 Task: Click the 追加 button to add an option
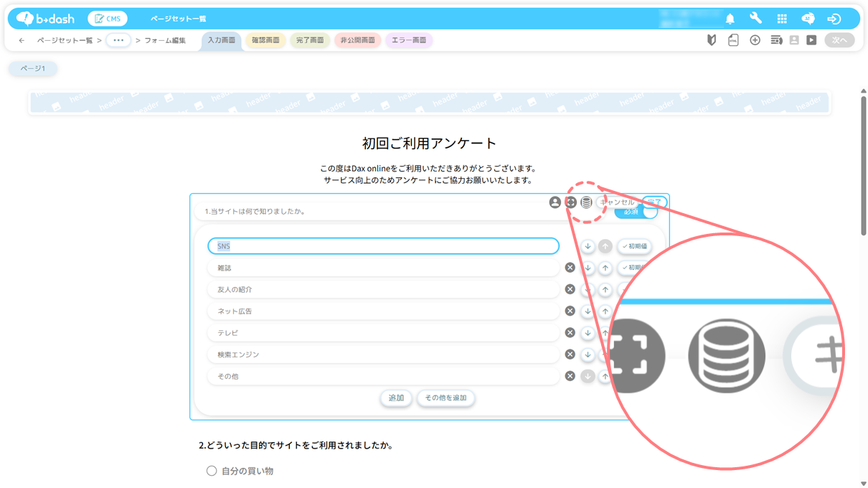396,398
